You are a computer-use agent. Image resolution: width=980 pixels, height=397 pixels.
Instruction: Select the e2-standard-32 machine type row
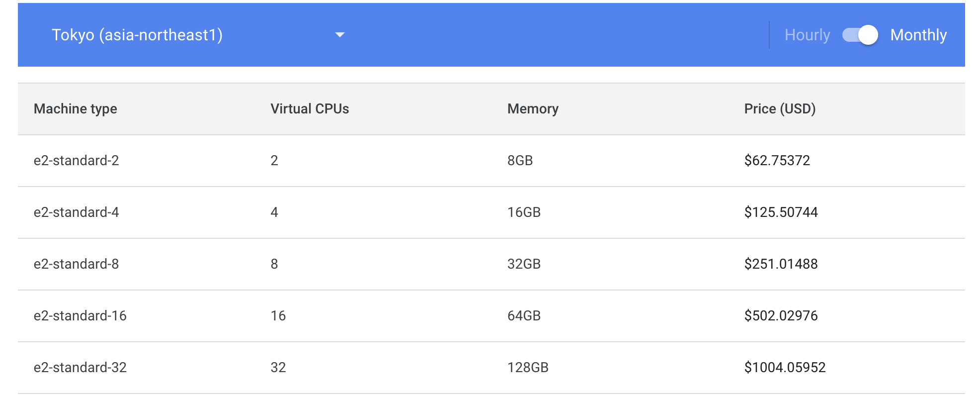coord(80,368)
